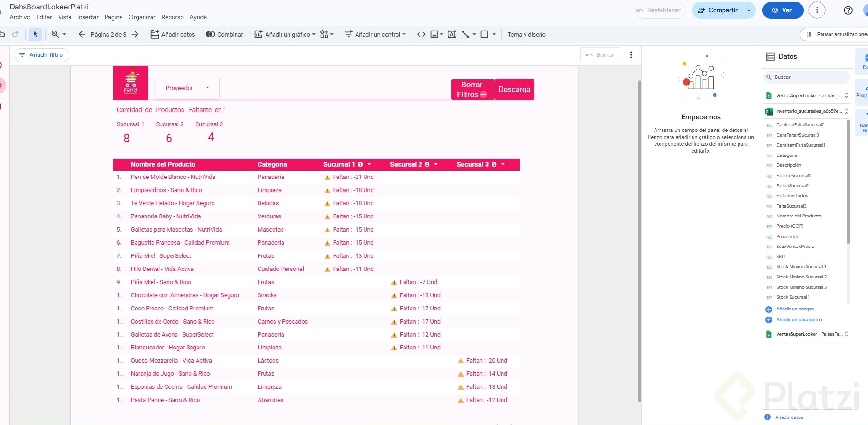Open the Sucursal 2 column sort arrow

point(436,165)
